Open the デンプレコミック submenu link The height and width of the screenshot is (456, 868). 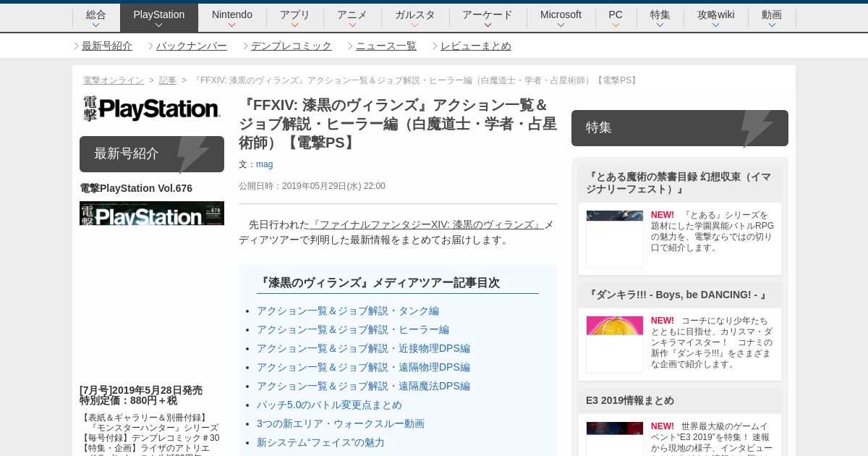[x=292, y=46]
